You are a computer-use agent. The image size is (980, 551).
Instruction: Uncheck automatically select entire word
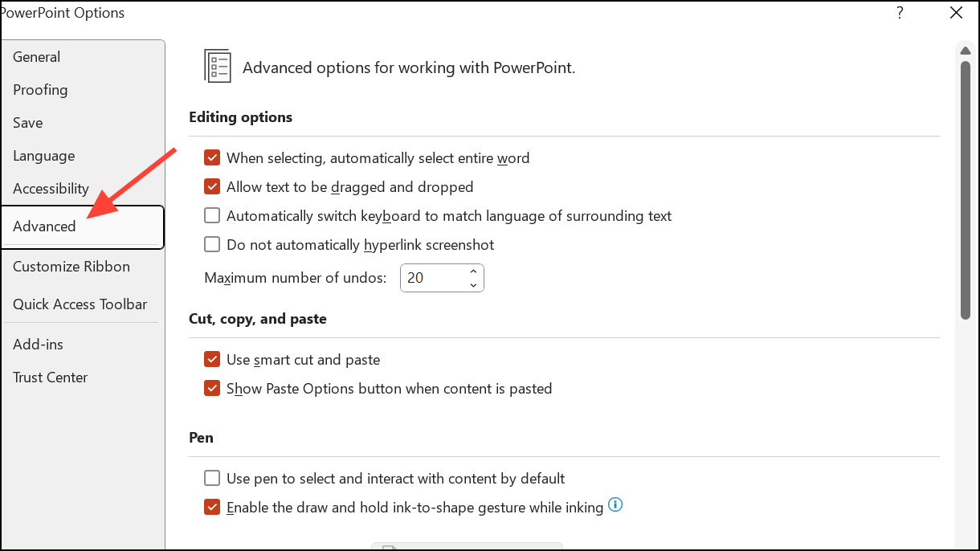212,158
